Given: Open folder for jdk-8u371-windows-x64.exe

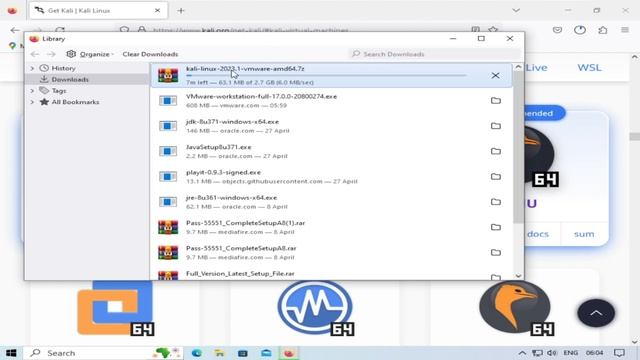Looking at the screenshot, I should 496,126.
